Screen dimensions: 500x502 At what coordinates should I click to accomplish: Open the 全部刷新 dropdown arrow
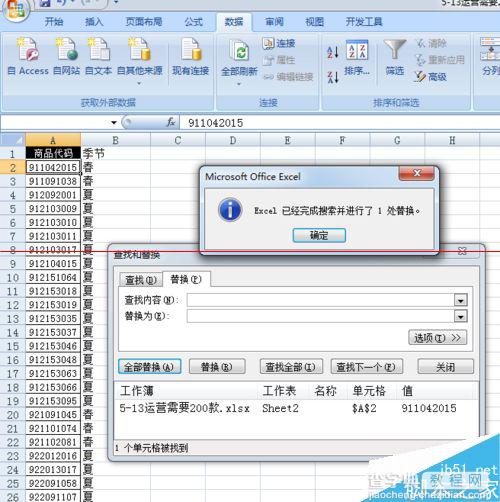239,84
